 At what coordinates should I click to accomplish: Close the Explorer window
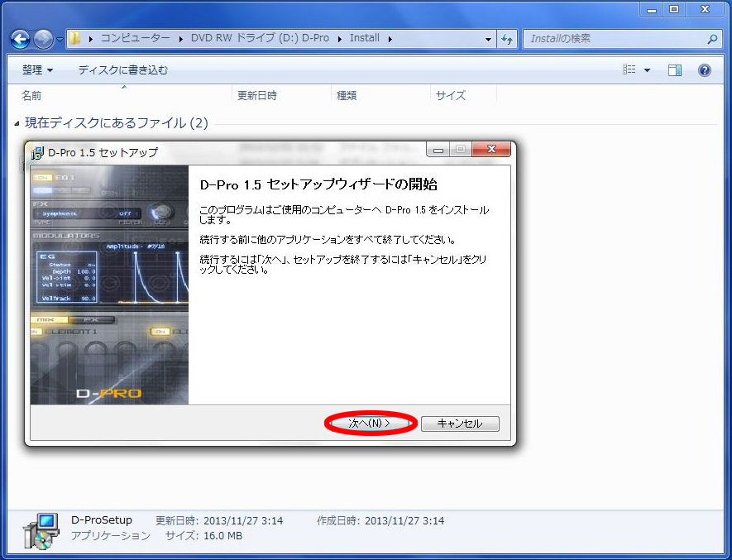click(705, 10)
